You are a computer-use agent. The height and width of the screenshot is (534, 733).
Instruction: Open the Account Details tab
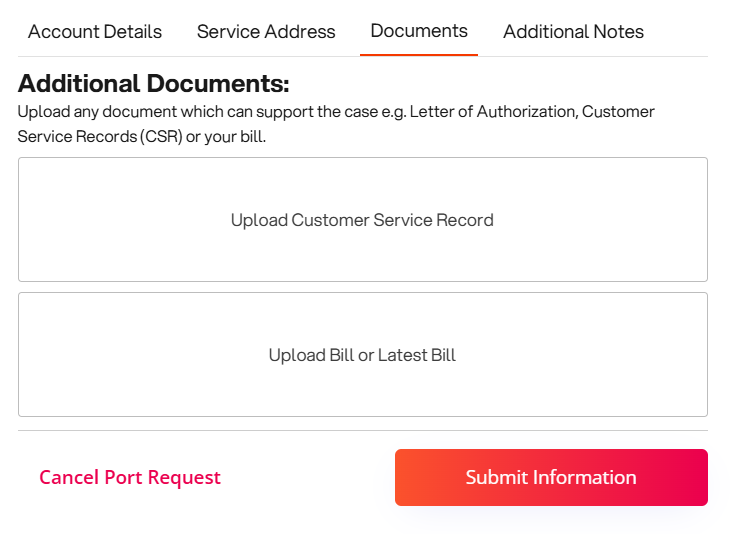click(95, 32)
